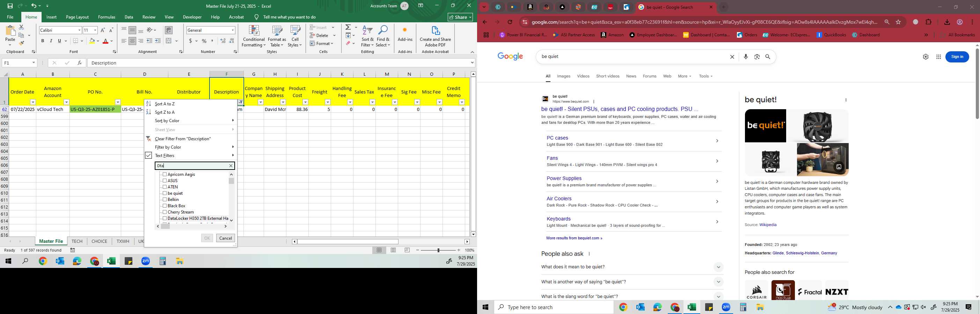Check the Apricorn Aegis filter checkbox
Image resolution: width=980 pixels, height=314 pixels.
pos(165,174)
